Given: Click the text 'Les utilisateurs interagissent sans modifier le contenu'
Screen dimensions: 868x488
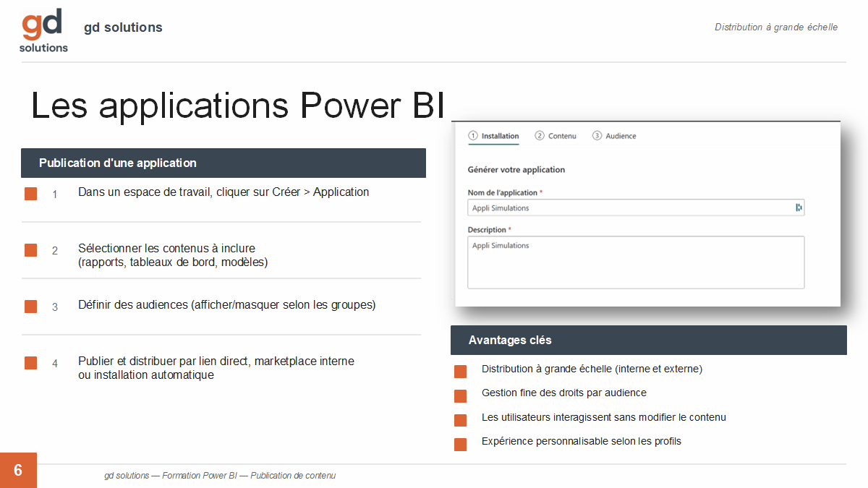Looking at the screenshot, I should point(604,417).
